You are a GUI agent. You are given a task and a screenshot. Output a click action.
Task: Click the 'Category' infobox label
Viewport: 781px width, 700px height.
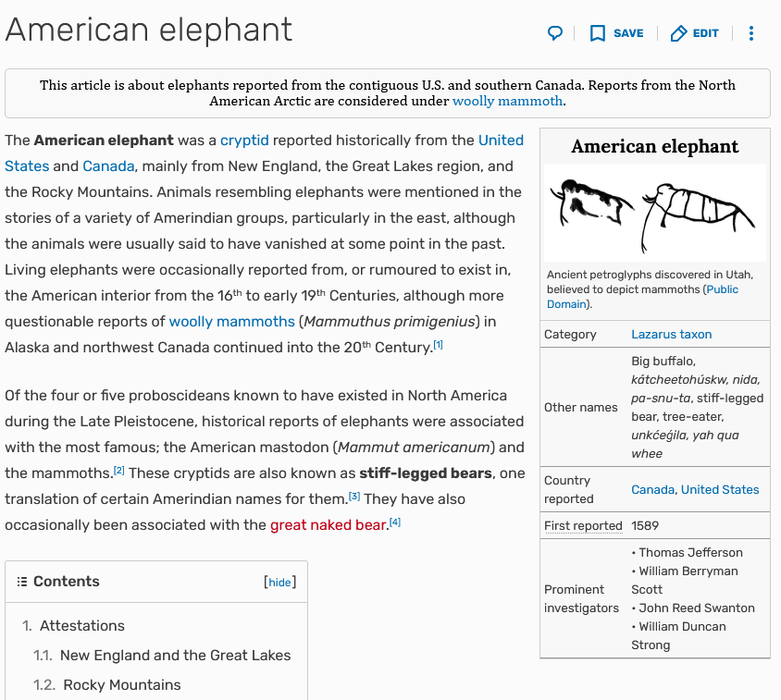click(x=570, y=335)
